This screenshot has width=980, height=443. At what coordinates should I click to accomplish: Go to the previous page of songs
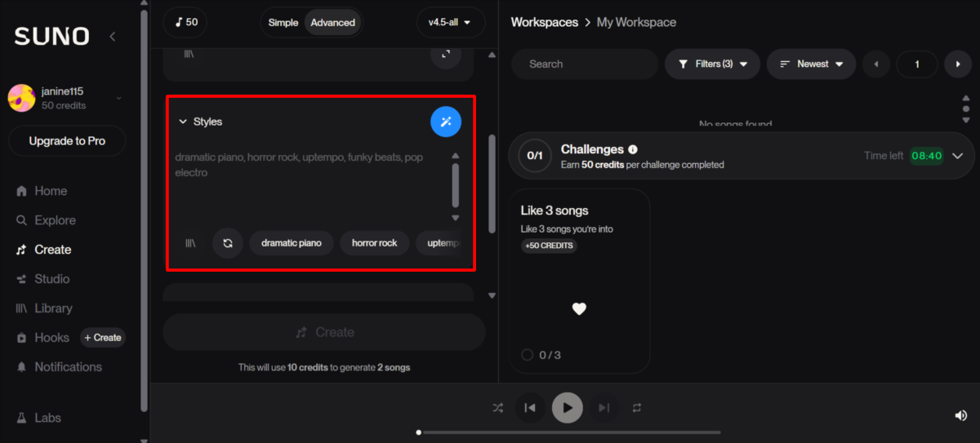(876, 64)
